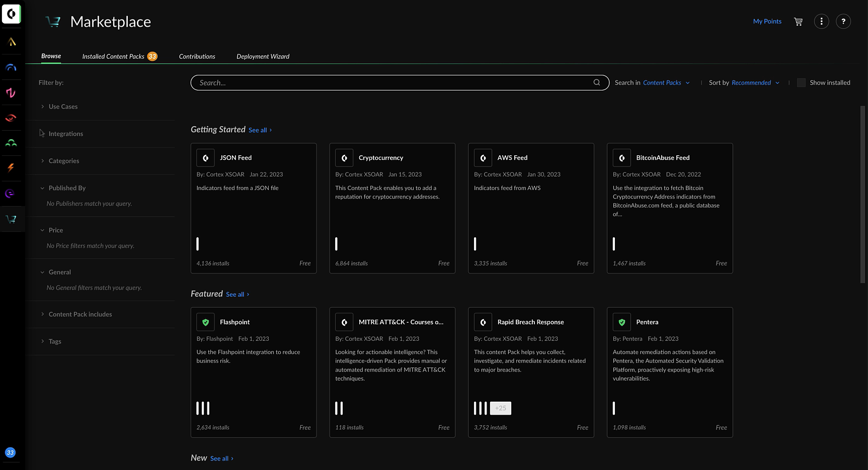Screen dimensions: 868x470
Task: Open the three-dot options menu icon
Action: point(821,21)
